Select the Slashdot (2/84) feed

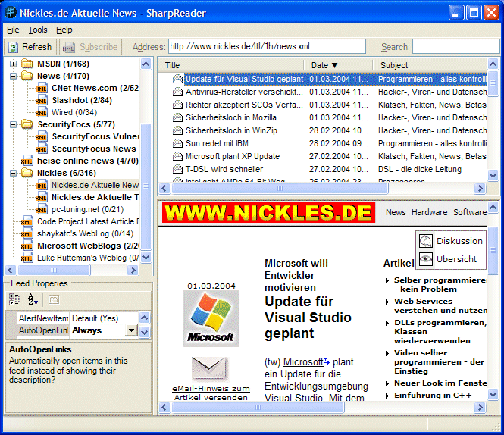tap(82, 100)
